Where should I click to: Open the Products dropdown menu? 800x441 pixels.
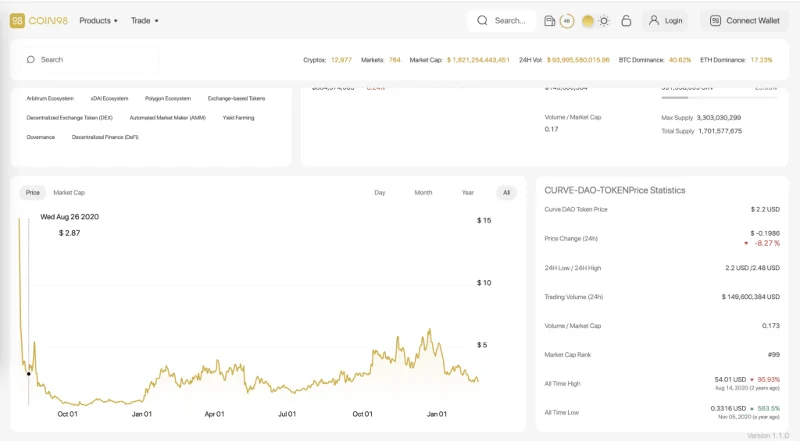click(98, 20)
